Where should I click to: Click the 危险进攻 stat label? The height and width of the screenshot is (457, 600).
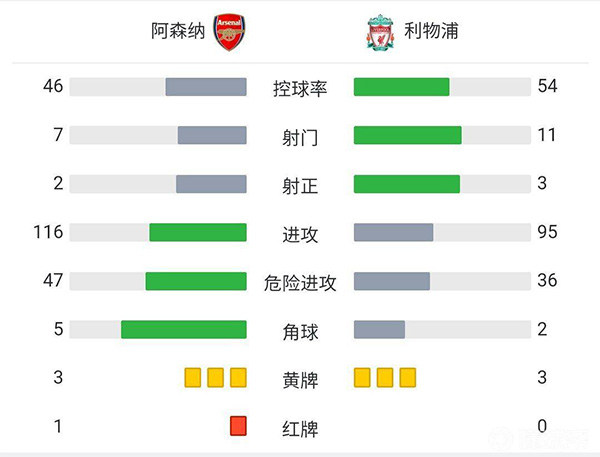300,283
